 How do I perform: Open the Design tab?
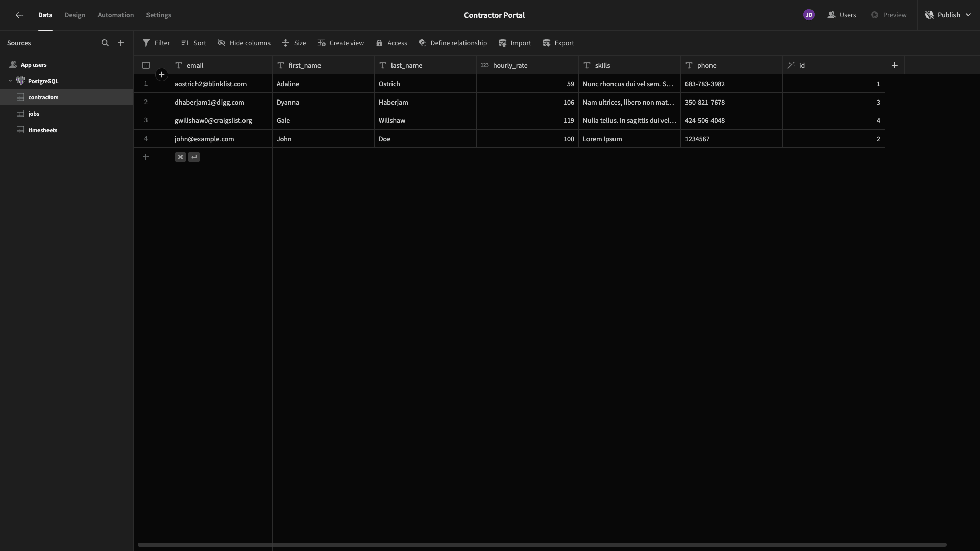point(75,15)
